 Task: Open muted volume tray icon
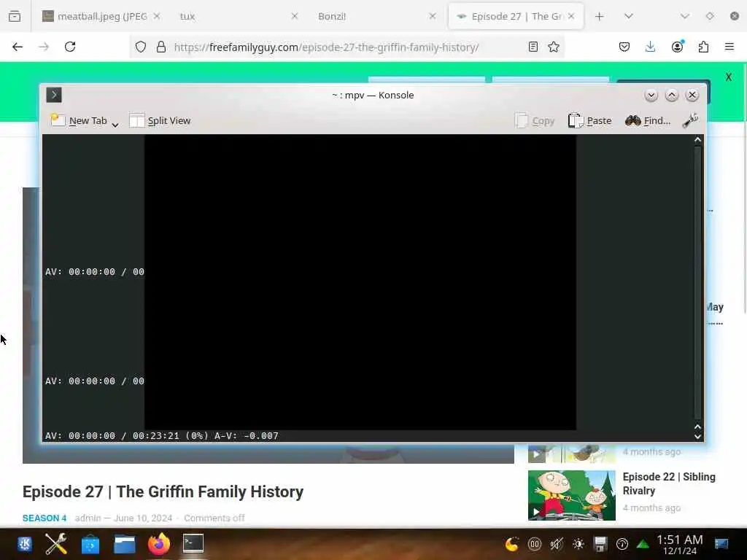[557, 543]
